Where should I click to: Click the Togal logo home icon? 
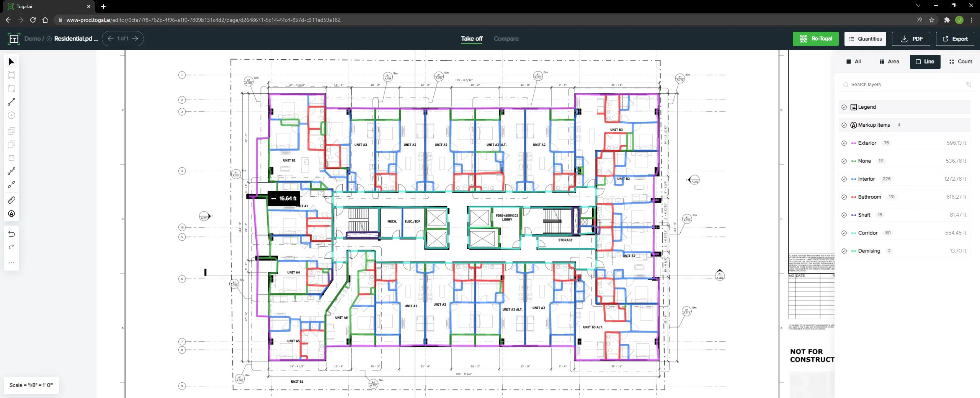pyautogui.click(x=13, y=39)
